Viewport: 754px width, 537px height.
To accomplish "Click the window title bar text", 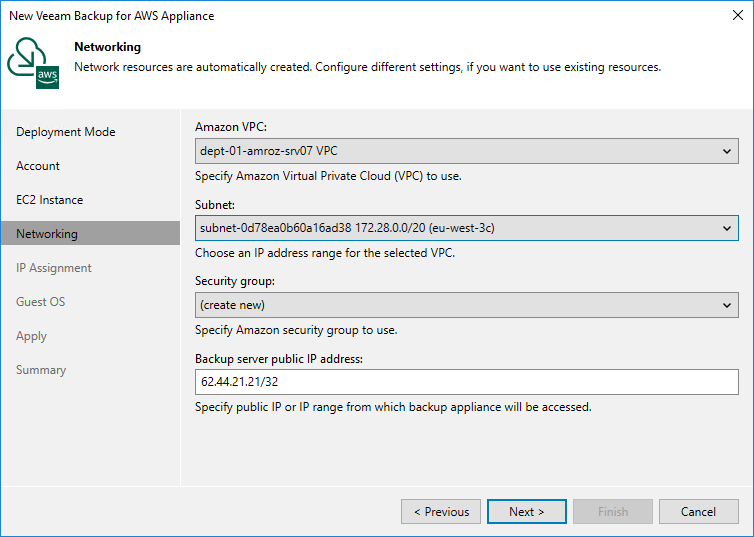I will tap(112, 16).
